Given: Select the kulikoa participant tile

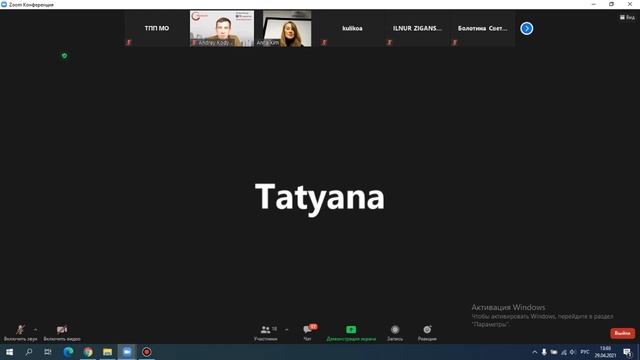Looking at the screenshot, I should 352,29.
